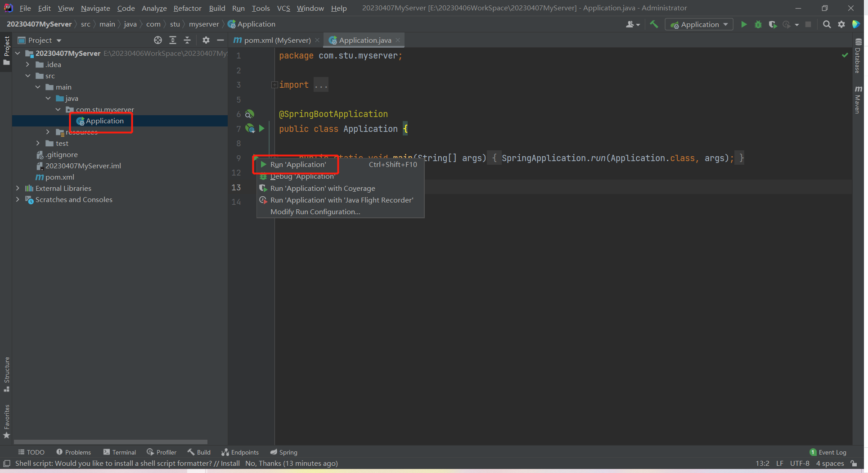The image size is (868, 473).
Task: Select Run 'Application' from context menu
Action: pos(298,165)
